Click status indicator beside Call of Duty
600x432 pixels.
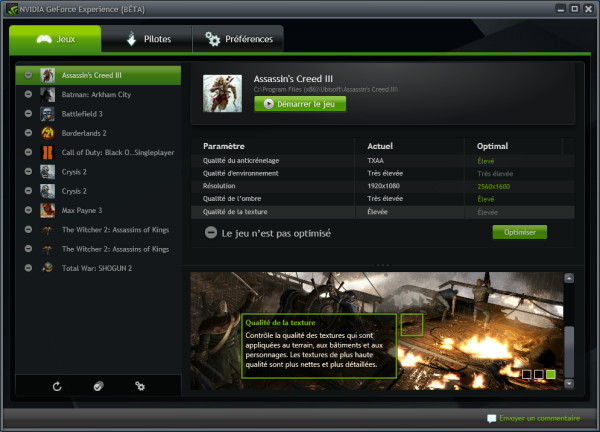28,152
